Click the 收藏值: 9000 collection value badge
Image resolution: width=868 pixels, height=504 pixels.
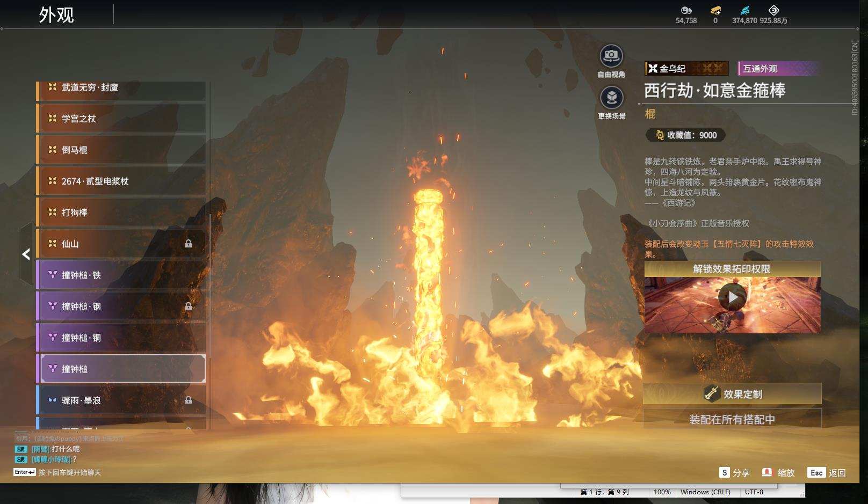pos(686,135)
